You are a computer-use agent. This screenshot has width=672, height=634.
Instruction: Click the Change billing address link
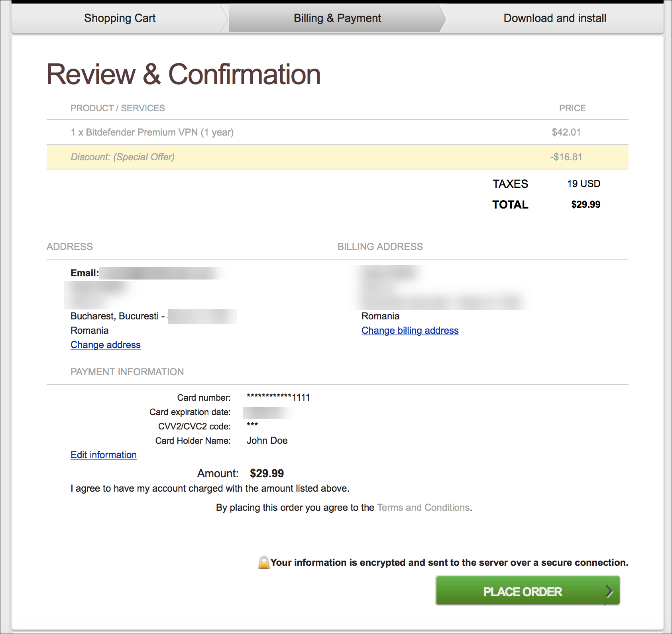[410, 331]
